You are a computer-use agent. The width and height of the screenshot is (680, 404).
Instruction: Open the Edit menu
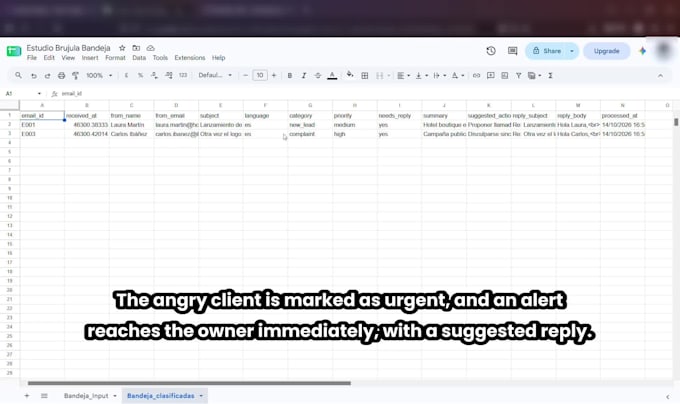click(49, 58)
